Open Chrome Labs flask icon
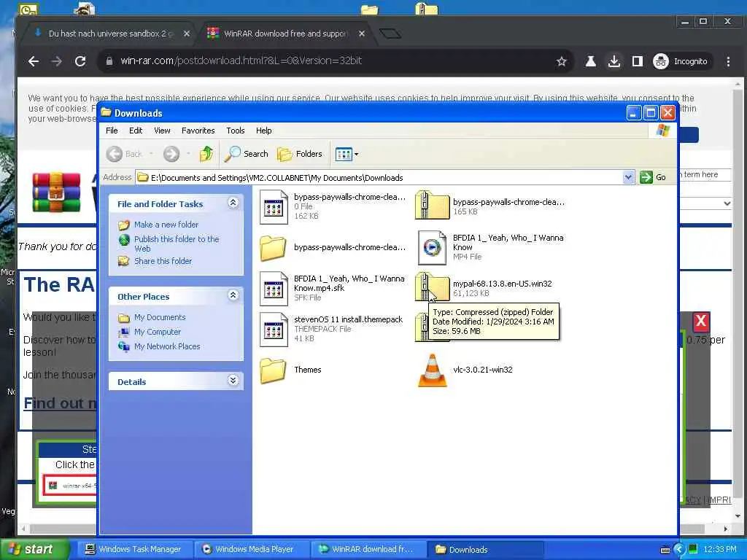Screen dimensions: 747x560 pos(591,61)
